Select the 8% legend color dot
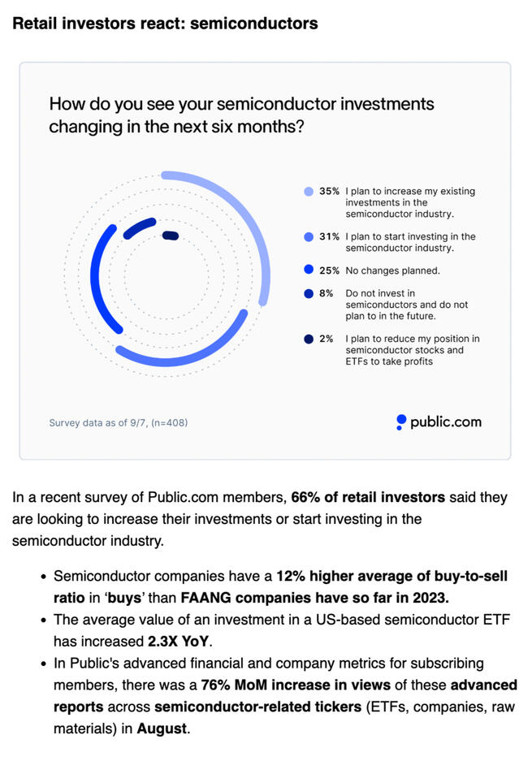The height and width of the screenshot is (761, 532). [x=309, y=293]
